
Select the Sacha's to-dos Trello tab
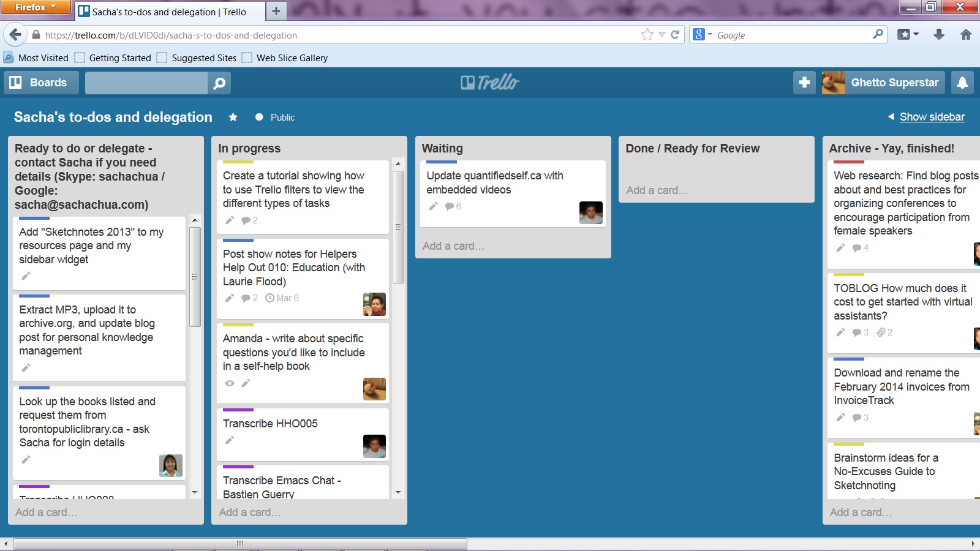tap(170, 12)
